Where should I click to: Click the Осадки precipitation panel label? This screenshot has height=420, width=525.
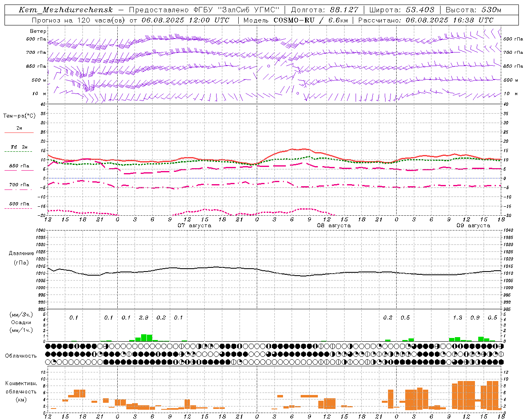pyautogui.click(x=21, y=322)
